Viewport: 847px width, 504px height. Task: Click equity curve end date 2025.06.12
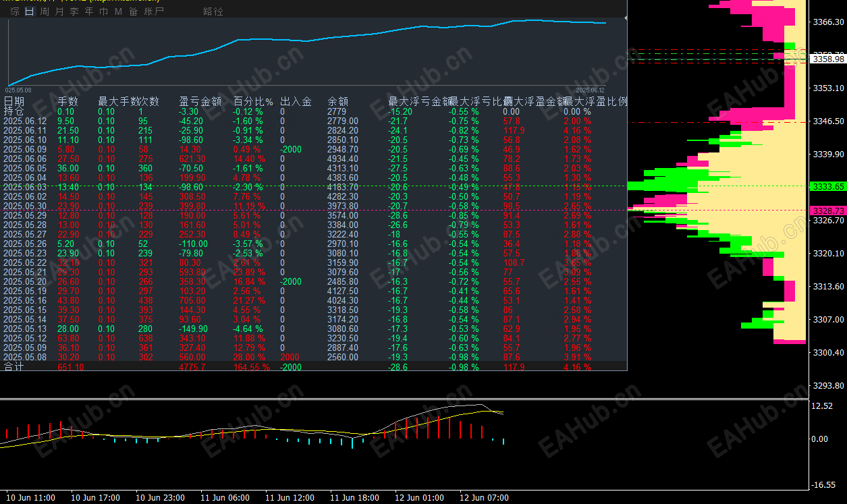click(x=590, y=90)
